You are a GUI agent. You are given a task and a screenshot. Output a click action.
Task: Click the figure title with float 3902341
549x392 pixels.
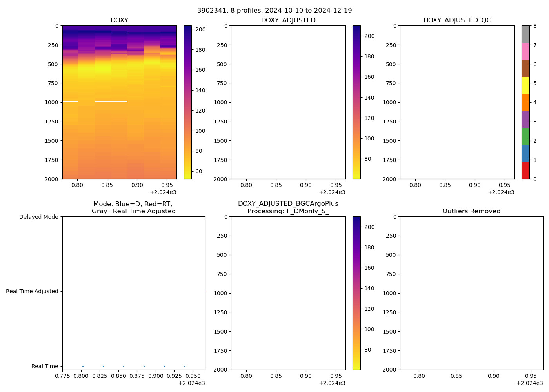coord(274,11)
